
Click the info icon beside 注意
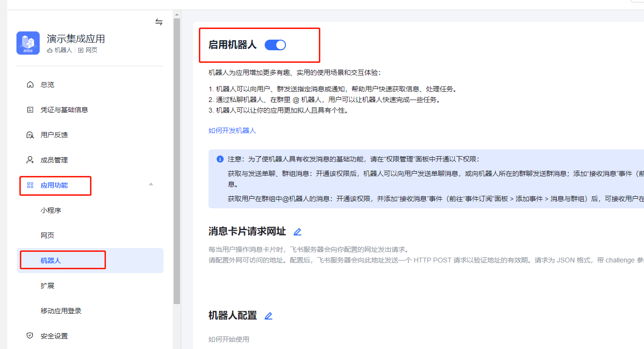click(x=220, y=159)
